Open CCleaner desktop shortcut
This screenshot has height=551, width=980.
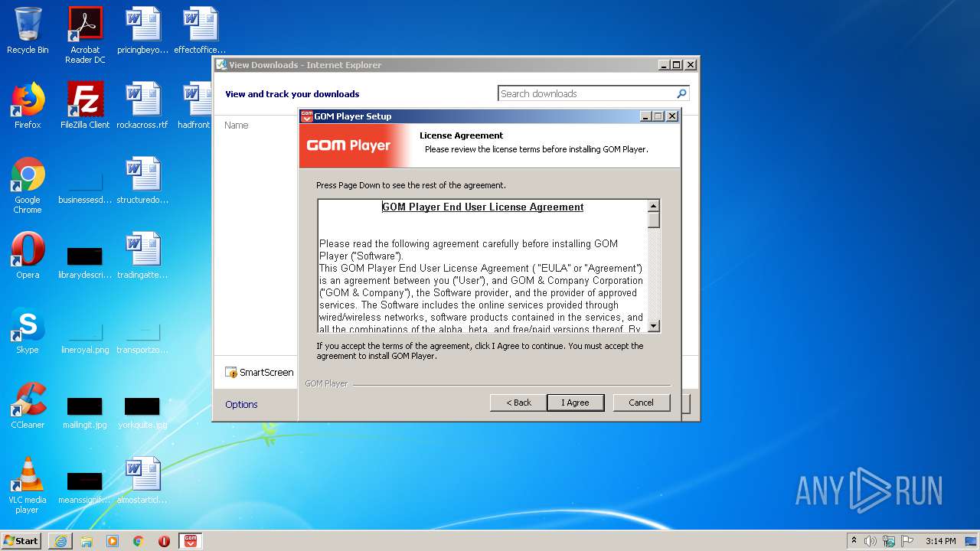tap(28, 406)
